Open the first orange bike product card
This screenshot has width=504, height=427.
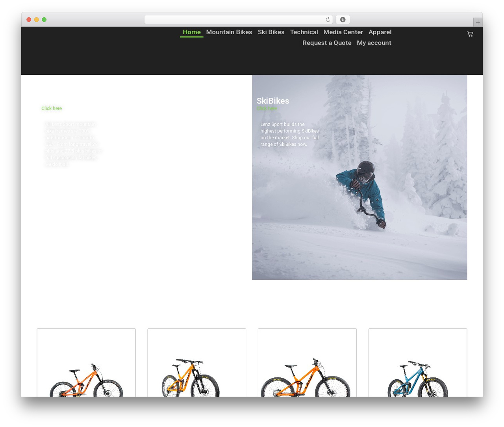click(x=86, y=362)
